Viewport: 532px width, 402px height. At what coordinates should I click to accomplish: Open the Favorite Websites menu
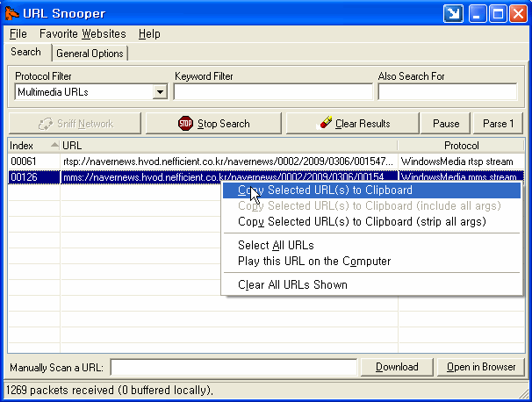[83, 34]
